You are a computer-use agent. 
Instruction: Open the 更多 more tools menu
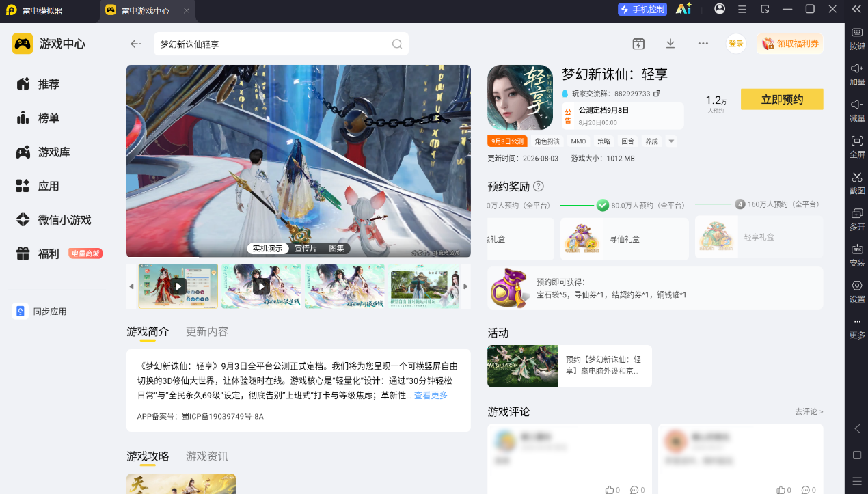[857, 329]
